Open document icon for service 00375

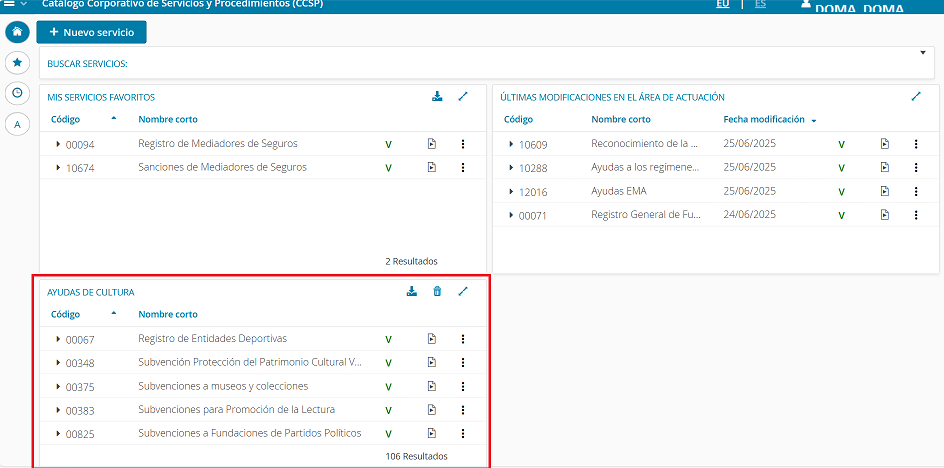[x=432, y=386]
